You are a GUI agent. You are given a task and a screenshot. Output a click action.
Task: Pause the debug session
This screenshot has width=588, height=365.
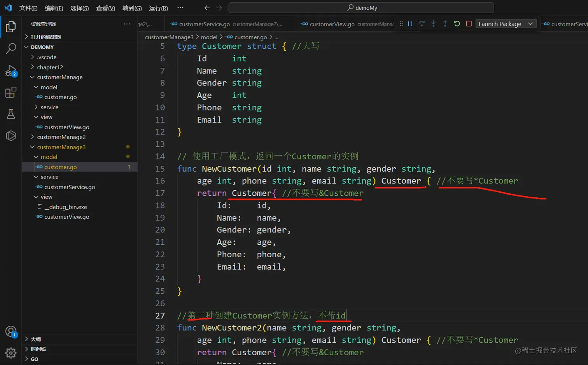pos(410,24)
